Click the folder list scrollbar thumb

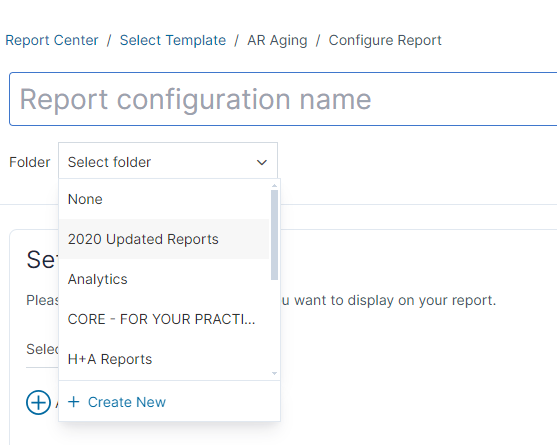point(274,235)
